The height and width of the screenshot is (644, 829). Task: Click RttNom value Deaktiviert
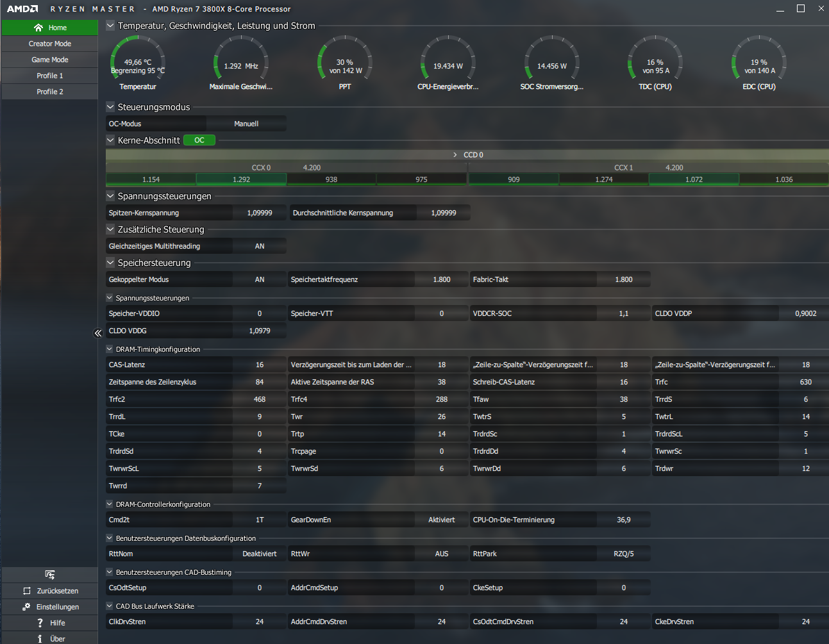[260, 554]
